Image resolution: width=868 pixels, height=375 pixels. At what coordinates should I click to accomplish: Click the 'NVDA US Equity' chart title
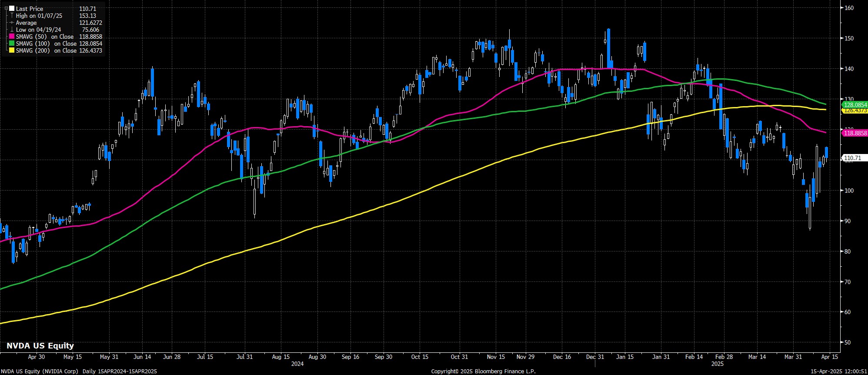pos(40,346)
